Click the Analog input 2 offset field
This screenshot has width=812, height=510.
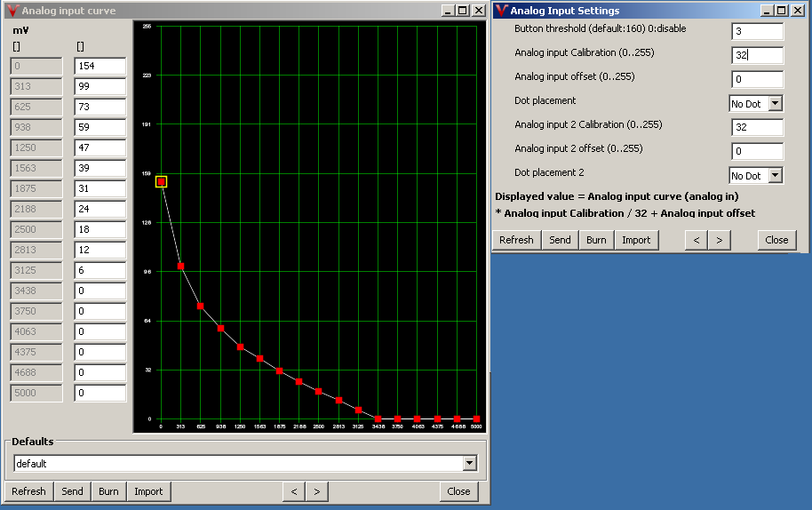[757, 151]
